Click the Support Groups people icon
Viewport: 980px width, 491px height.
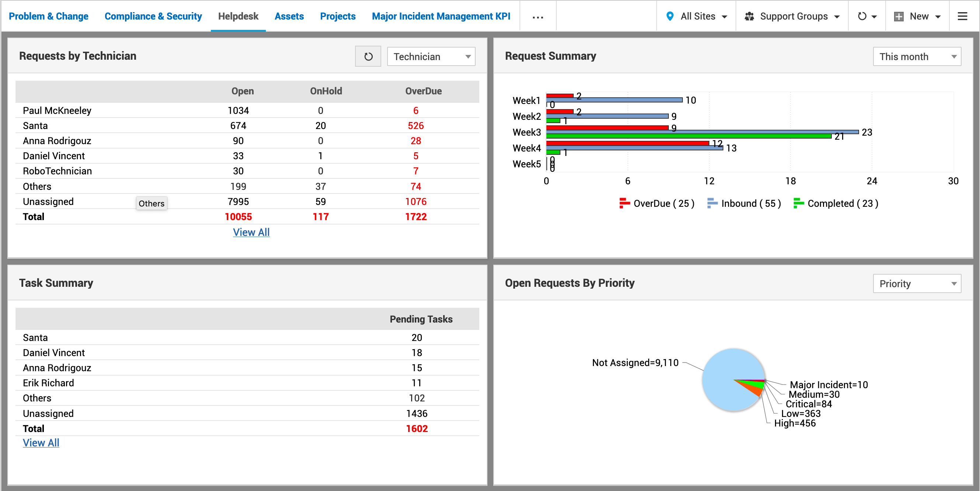pos(749,16)
